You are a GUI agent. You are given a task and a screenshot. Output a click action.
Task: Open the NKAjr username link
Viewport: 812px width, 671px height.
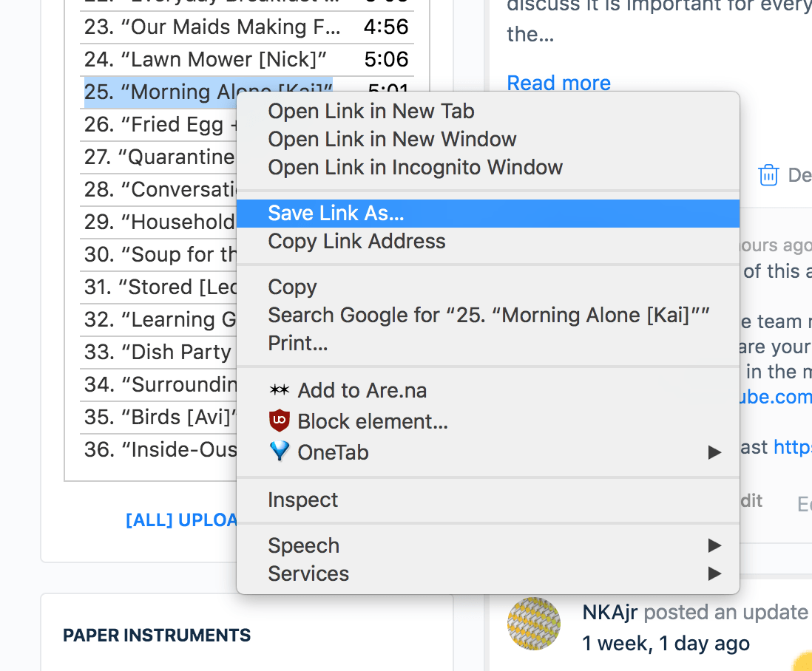pos(610,612)
